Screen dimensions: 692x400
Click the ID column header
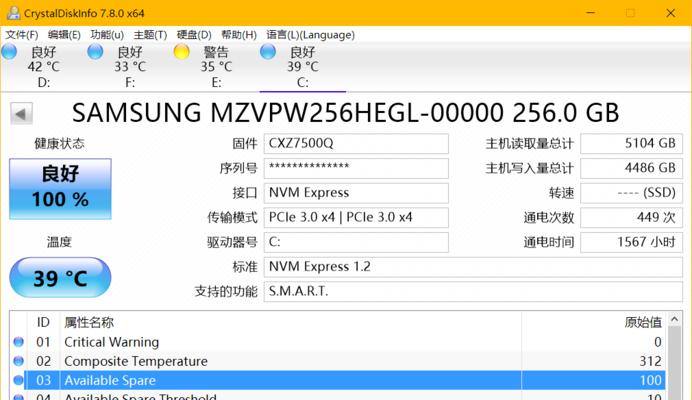coord(43,322)
